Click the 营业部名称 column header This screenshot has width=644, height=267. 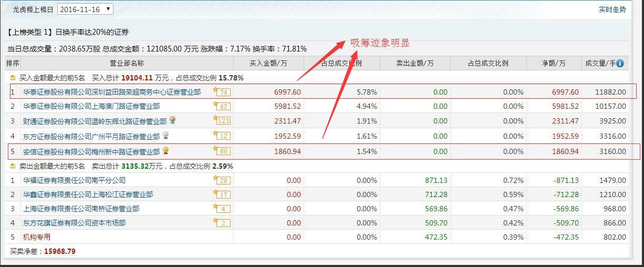126,64
